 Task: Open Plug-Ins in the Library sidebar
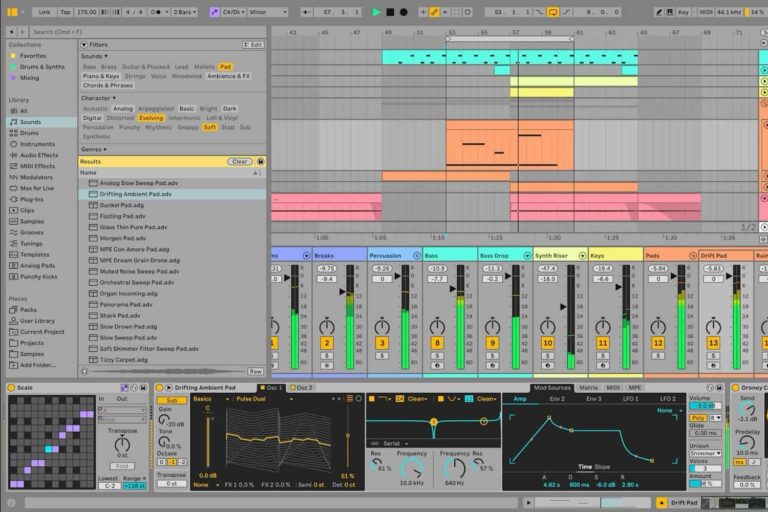[32, 199]
